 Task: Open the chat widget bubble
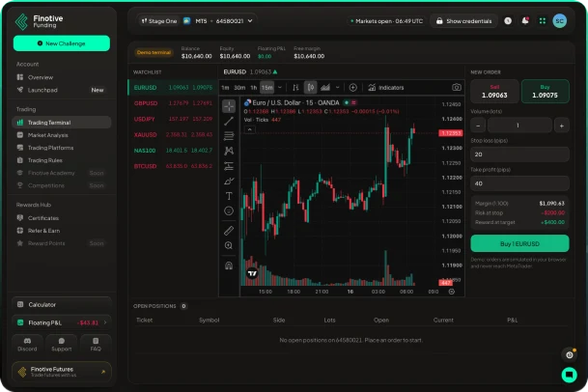tap(570, 375)
